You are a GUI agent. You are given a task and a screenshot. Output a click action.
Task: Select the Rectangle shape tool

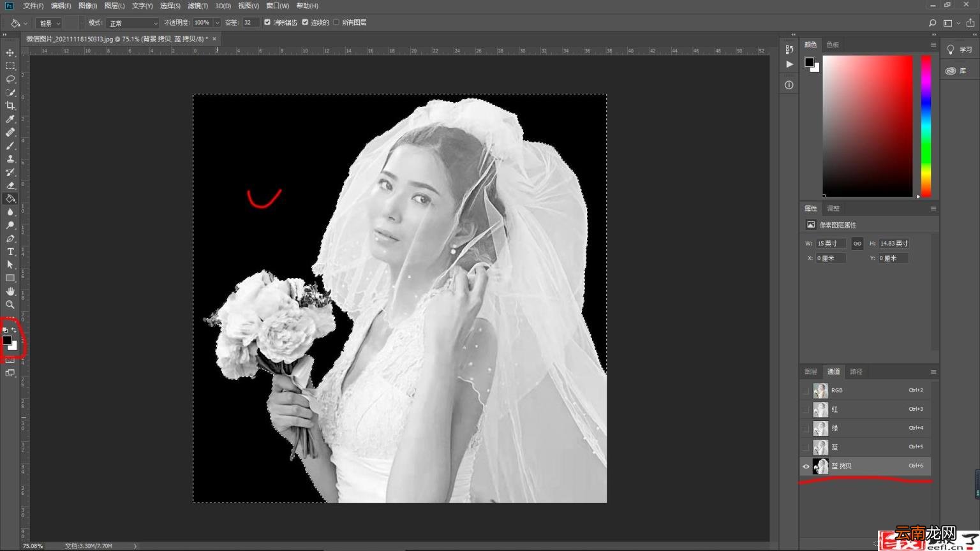pos(10,278)
